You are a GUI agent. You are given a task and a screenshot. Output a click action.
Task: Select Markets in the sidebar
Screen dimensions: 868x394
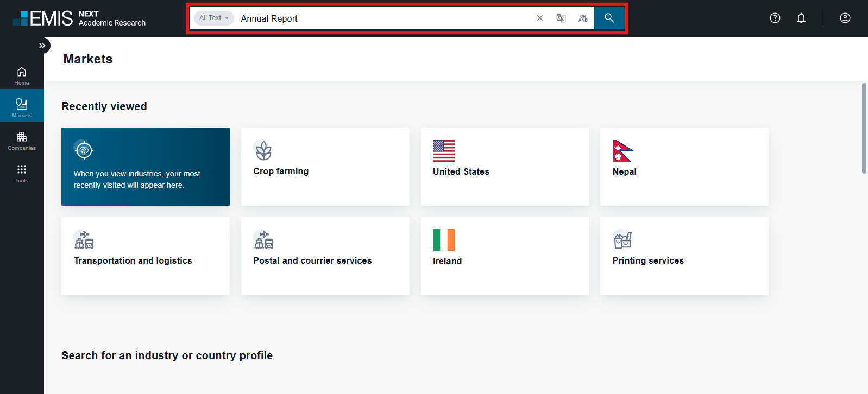coord(22,107)
